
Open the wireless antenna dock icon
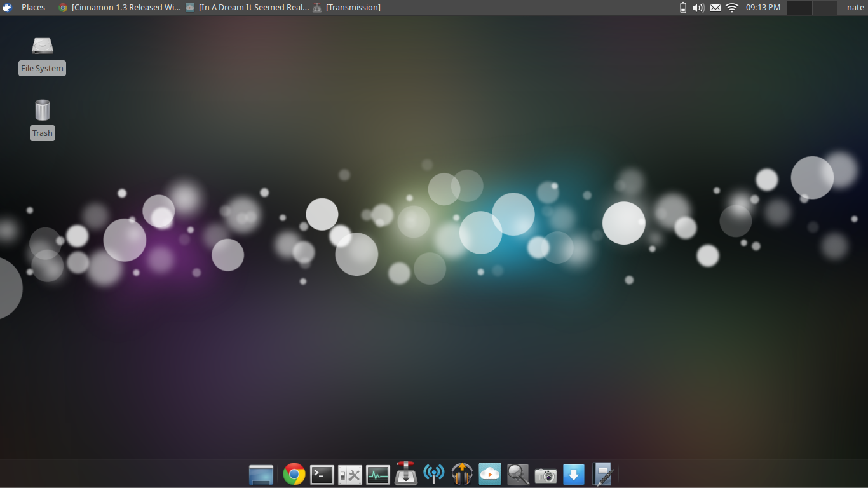pos(434,473)
